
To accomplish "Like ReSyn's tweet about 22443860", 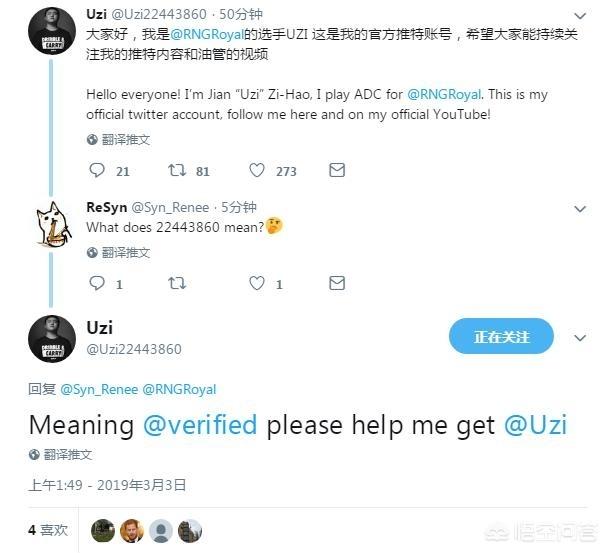I will tap(257, 283).
